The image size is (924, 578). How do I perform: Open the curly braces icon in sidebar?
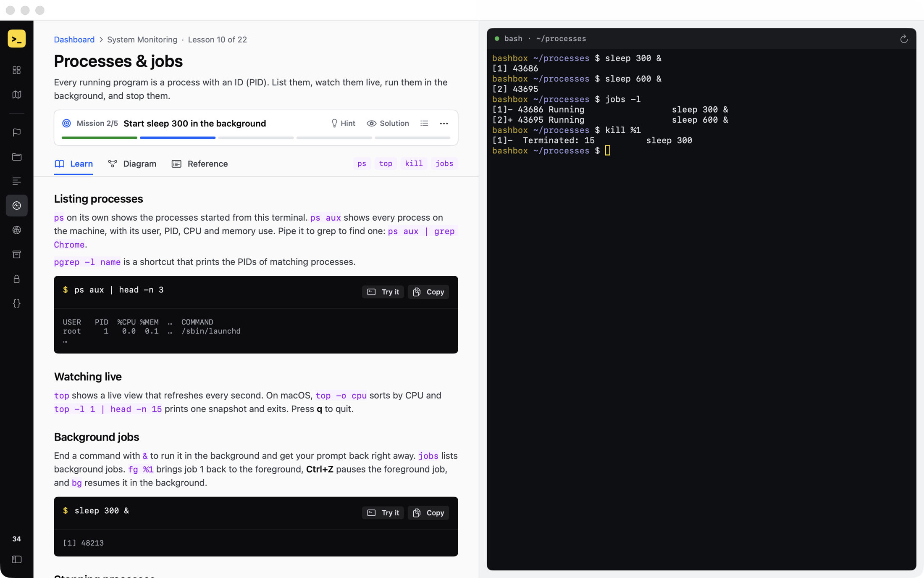click(17, 303)
